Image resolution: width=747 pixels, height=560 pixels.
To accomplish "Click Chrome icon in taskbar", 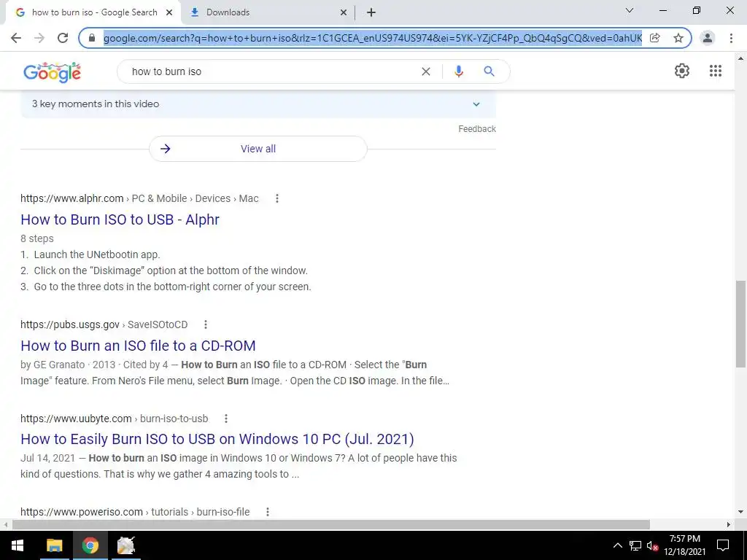I will point(90,545).
